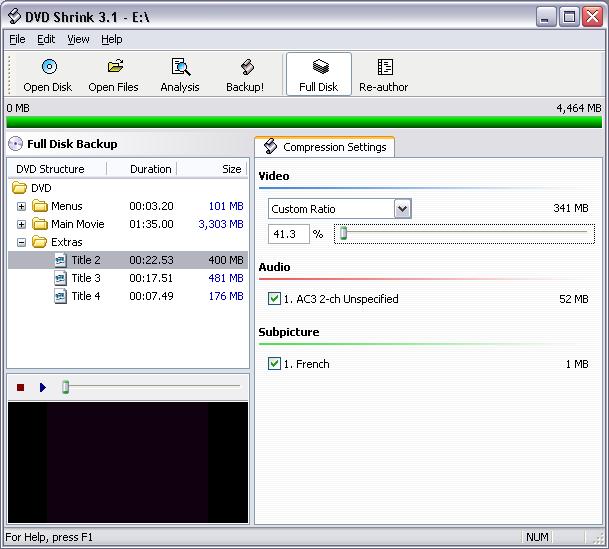Select the Extras label
The image size is (609, 549).
click(x=67, y=242)
